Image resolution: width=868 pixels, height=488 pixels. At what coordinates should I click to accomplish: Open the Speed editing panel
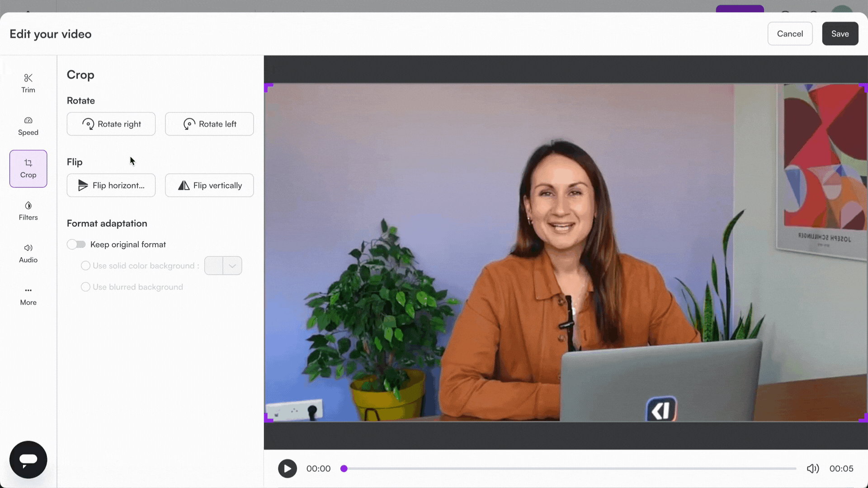(x=28, y=126)
